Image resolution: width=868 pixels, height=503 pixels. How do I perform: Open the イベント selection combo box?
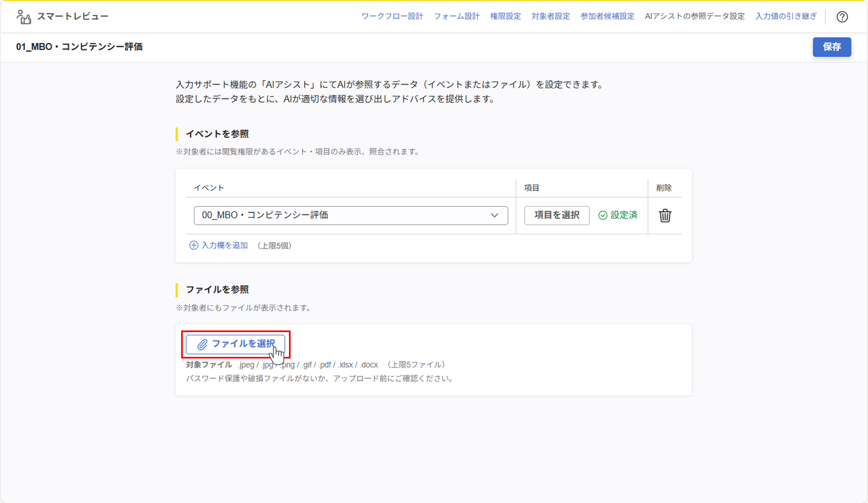coord(344,215)
